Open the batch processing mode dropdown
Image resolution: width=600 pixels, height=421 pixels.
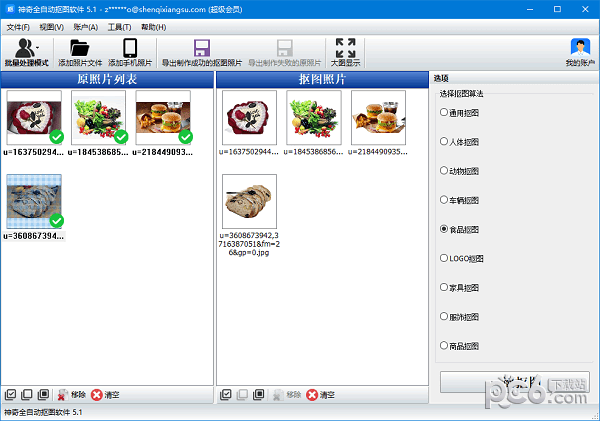27,51
